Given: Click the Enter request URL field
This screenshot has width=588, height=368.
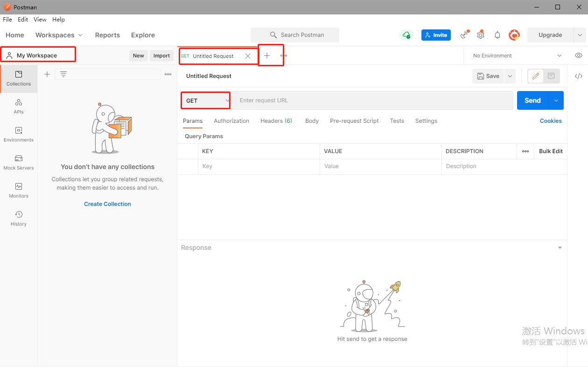Looking at the screenshot, I should [x=373, y=100].
